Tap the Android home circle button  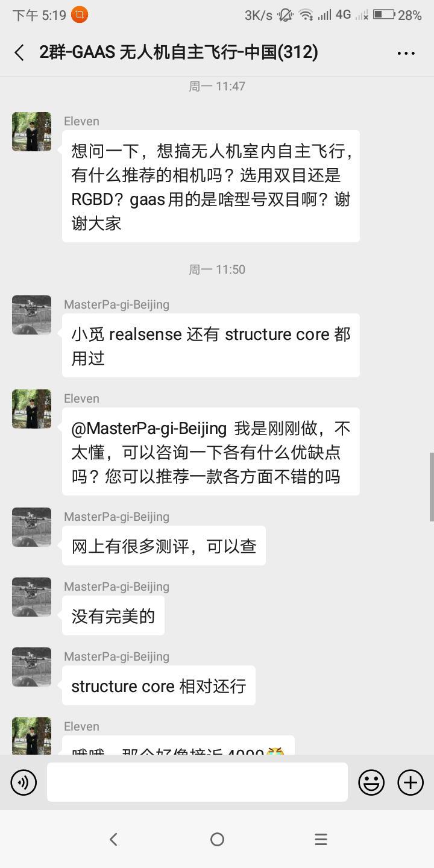point(217,839)
